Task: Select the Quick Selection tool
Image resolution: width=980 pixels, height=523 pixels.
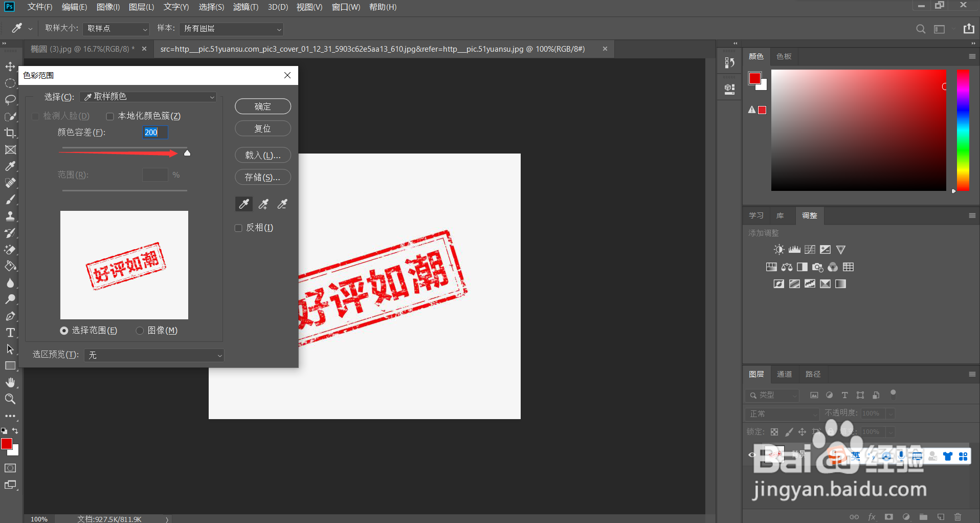Action: click(10, 117)
